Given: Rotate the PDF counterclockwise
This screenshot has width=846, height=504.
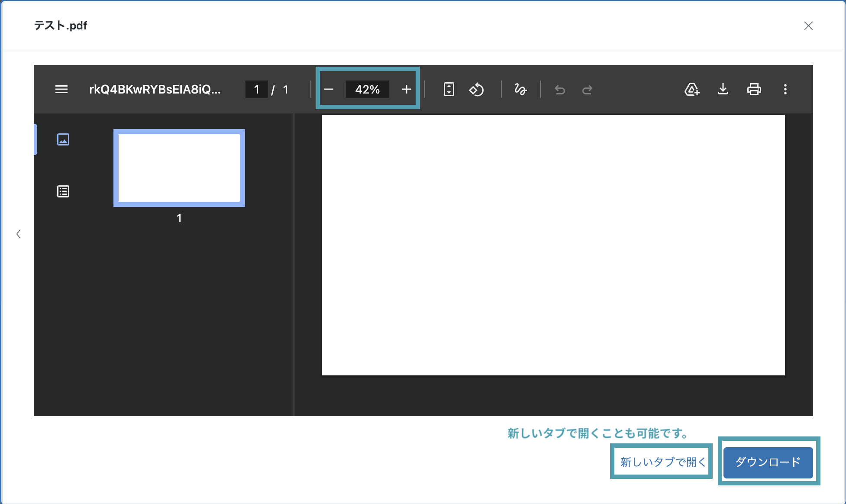Looking at the screenshot, I should (x=476, y=90).
